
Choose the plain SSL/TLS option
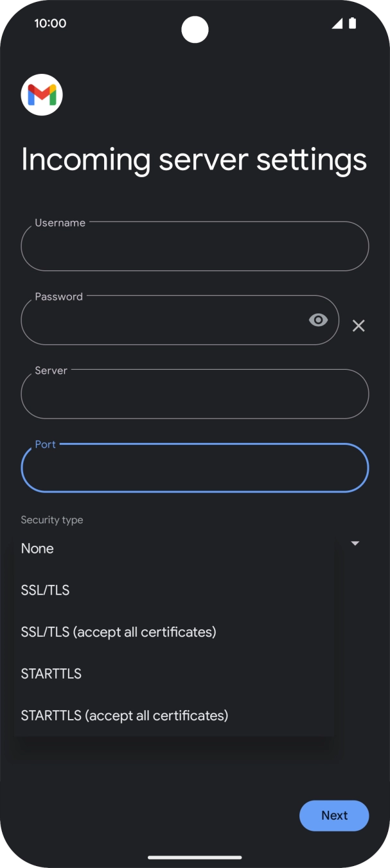45,590
